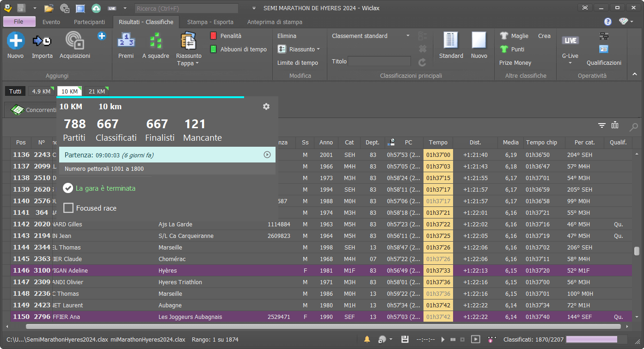Click Nuovo plus icon in Aggiungi group
644x349 pixels.
[x=16, y=41]
